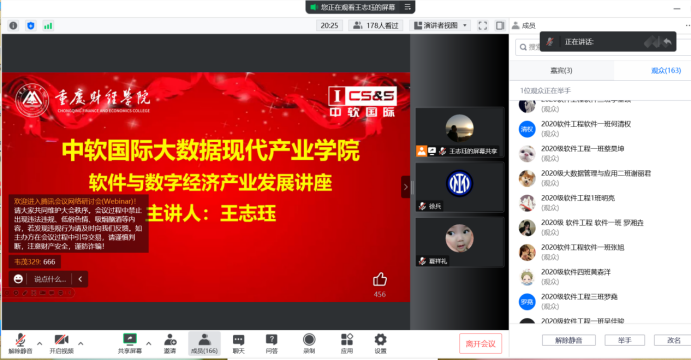Click the red 离开会议 button
Viewport: 691px width, 360px height.
[x=480, y=344]
